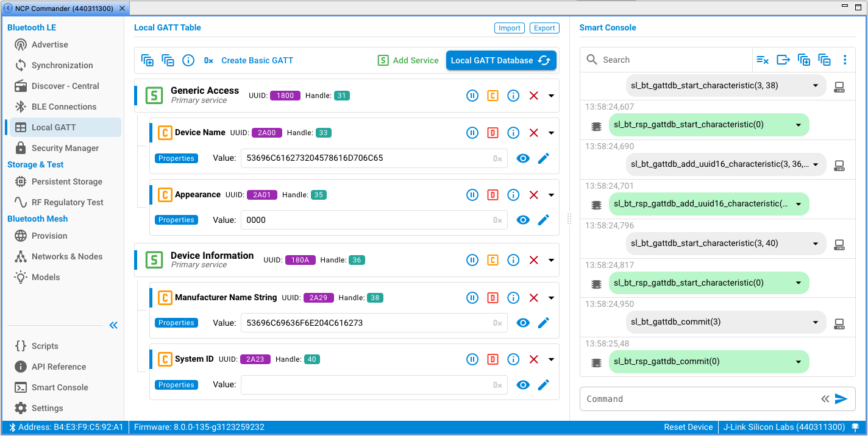The height and width of the screenshot is (436, 868).
Task: Select Discover - Central in sidebar
Action: pyautogui.click(x=65, y=86)
